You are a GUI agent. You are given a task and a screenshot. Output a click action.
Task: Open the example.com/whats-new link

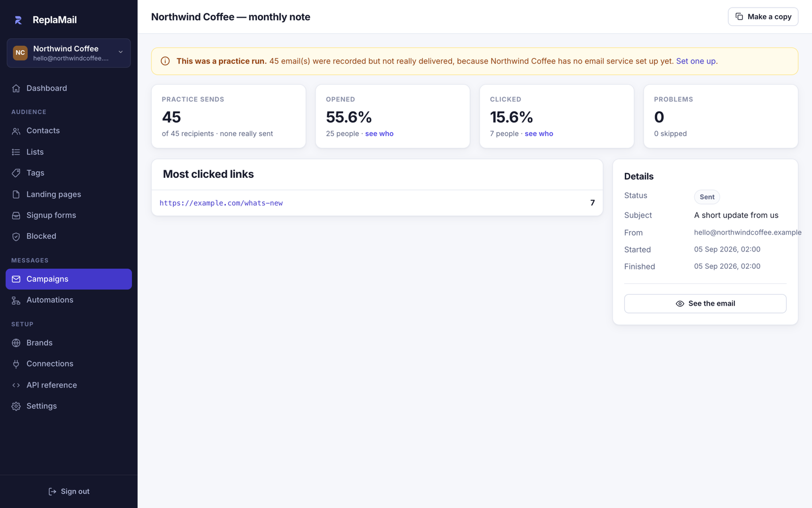point(221,203)
